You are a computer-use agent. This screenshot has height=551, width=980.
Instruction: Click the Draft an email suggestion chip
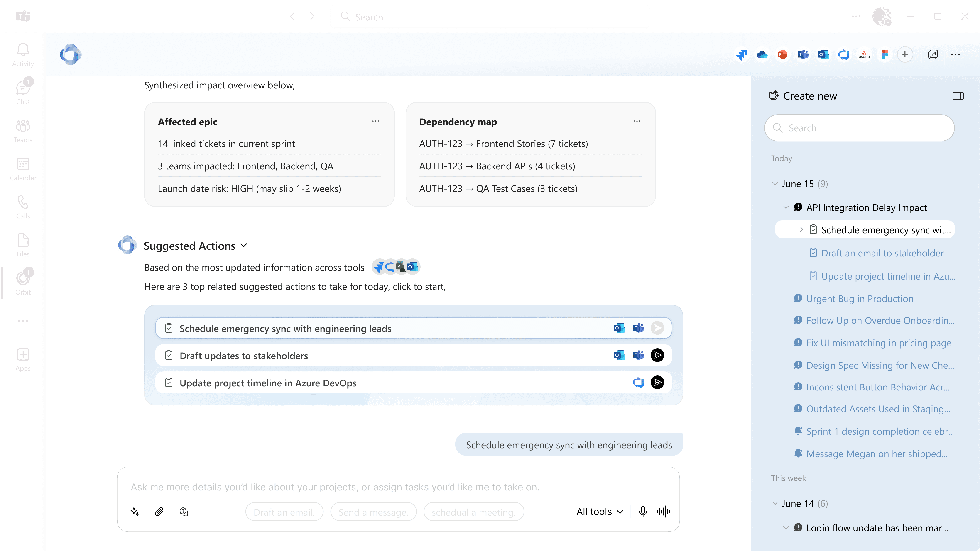[284, 512]
